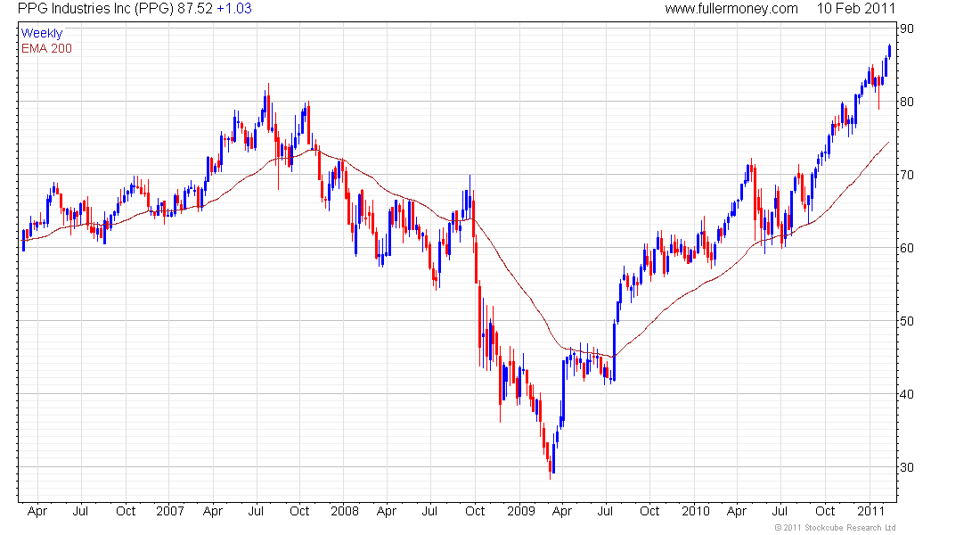Screen dimensions: 980x535
Task: Click the change value +1.03
Action: click(234, 9)
